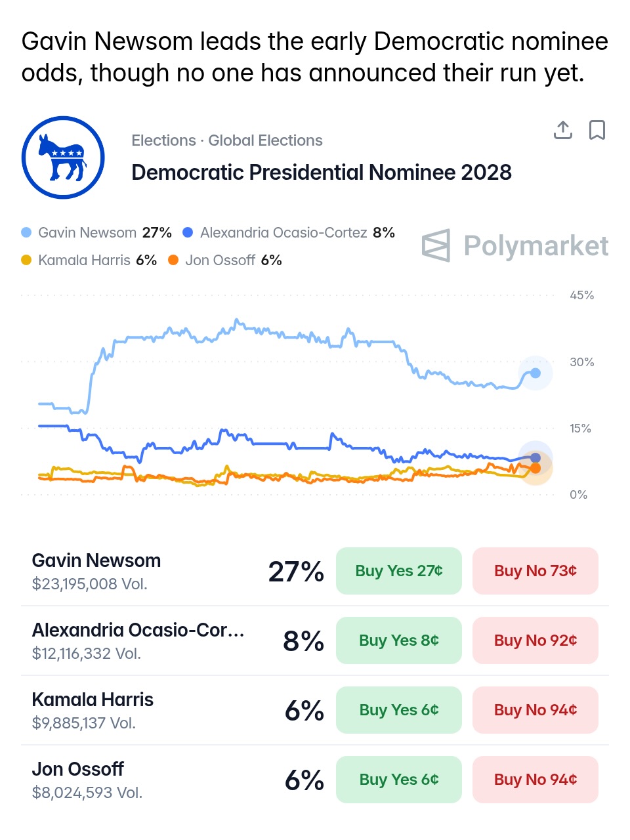The image size is (630, 840).
Task: Click Kamala Harris yellow legend dot
Action: point(26,261)
